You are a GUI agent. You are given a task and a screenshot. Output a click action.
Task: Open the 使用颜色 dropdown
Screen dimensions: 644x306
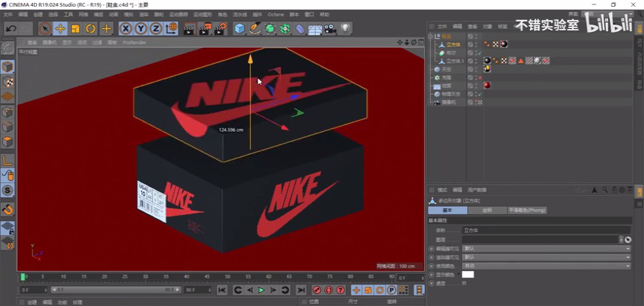coord(546,266)
